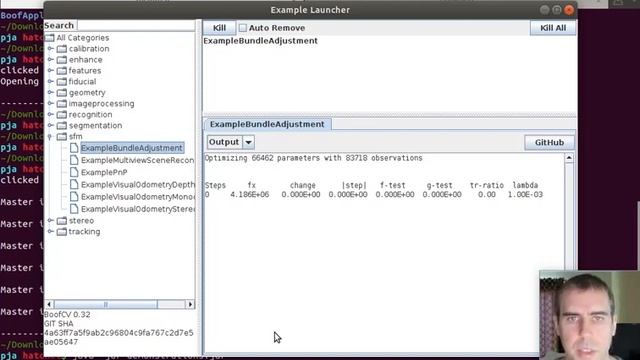Click the segmentation folder icon
This screenshot has width=640, height=360.
point(62,126)
